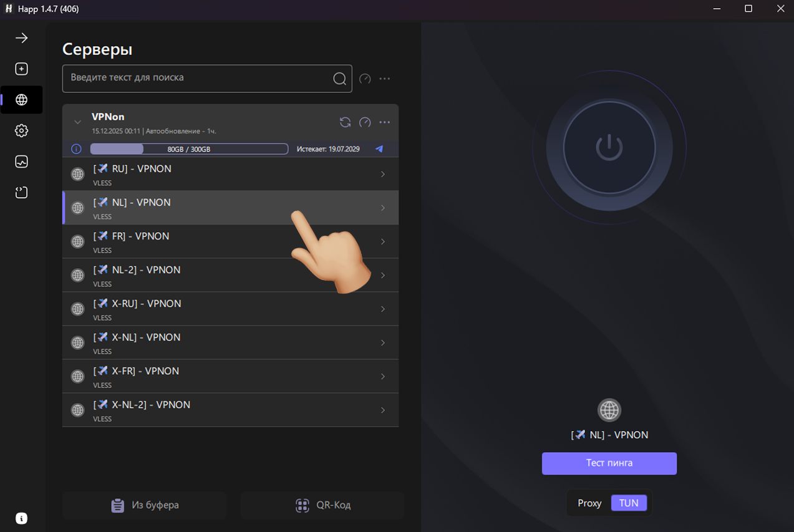Open details chevron for [FR] - VPNON
The image size is (794, 532).
(383, 241)
